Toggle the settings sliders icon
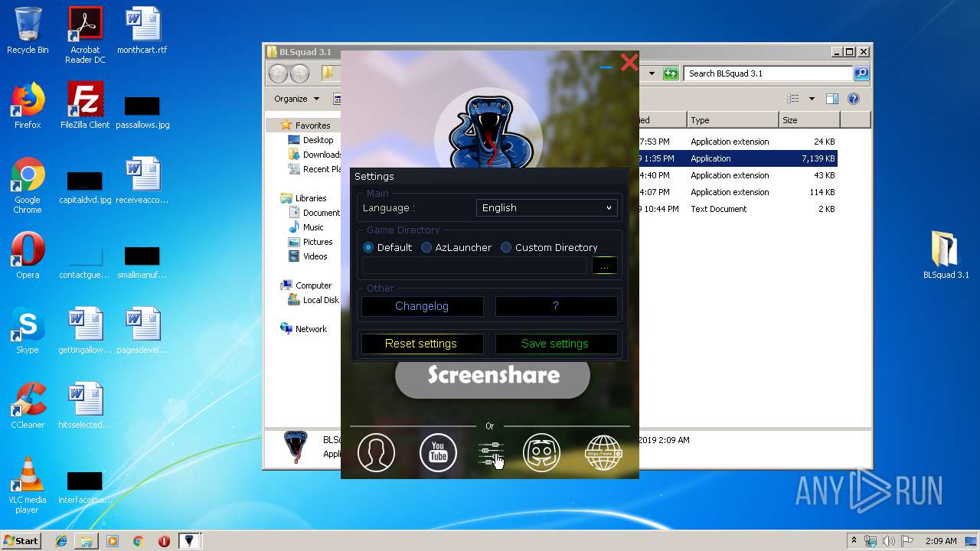 click(491, 453)
